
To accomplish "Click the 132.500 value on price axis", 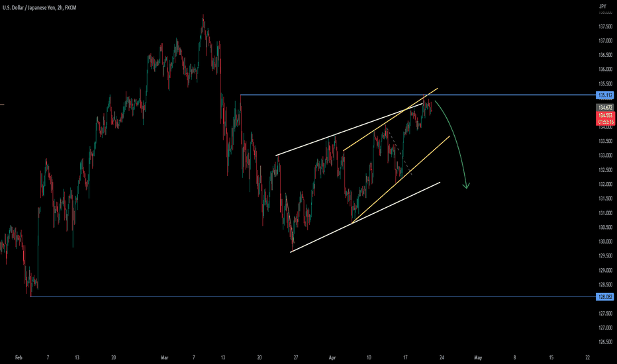I will pos(605,170).
